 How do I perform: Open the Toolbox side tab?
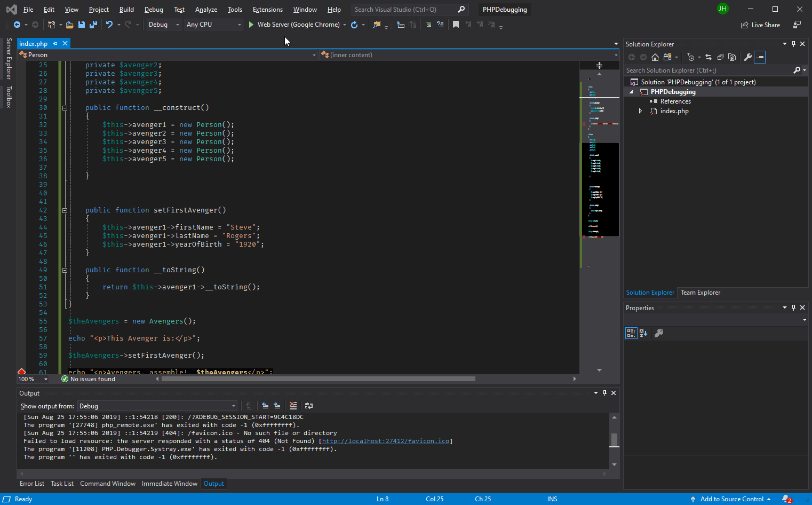(x=9, y=97)
